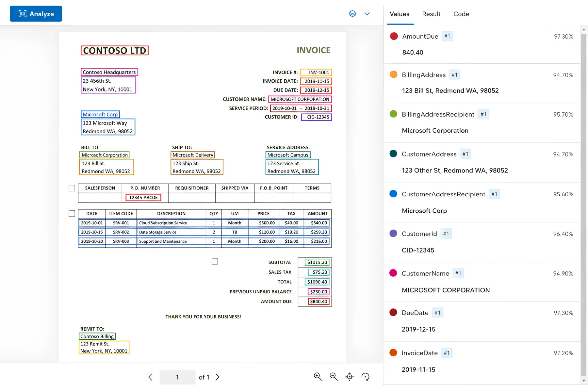Select the orange InvoiceDate color dot

point(393,353)
